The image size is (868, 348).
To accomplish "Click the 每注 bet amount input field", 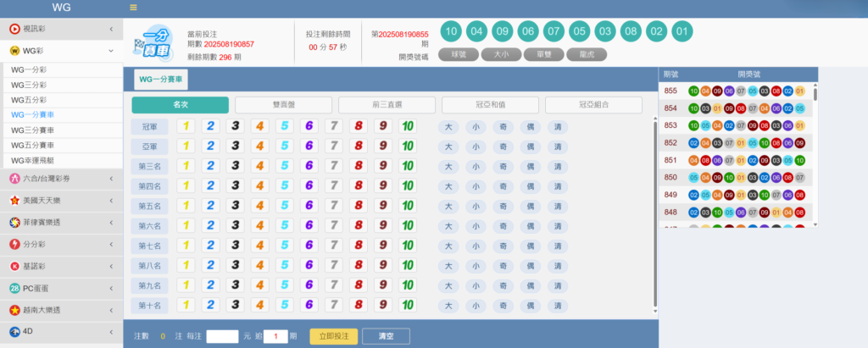I will click(x=222, y=336).
